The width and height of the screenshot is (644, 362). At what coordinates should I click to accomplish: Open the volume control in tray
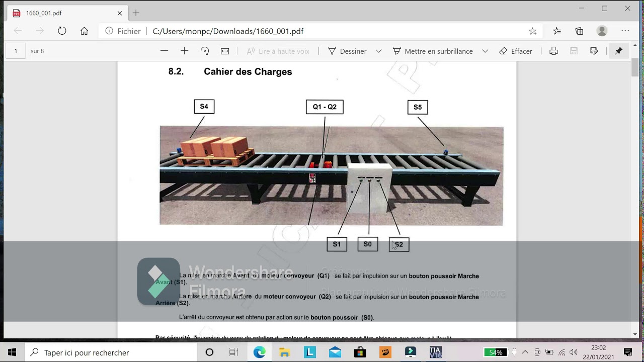coord(574,352)
